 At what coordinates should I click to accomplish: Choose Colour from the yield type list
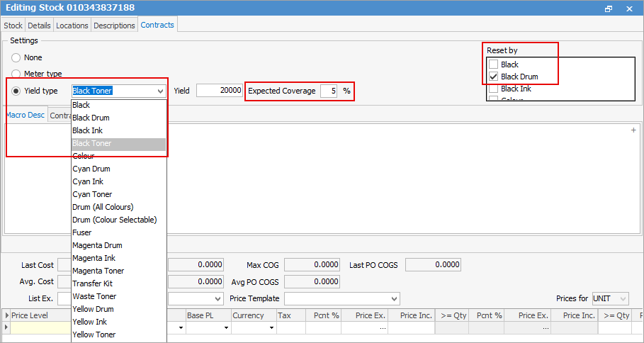point(119,156)
